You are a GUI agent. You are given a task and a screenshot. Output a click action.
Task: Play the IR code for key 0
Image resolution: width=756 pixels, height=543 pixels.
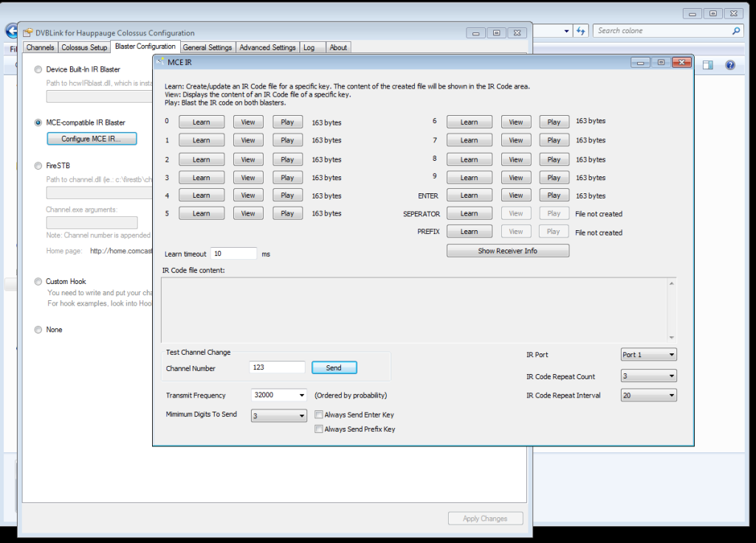pos(288,122)
